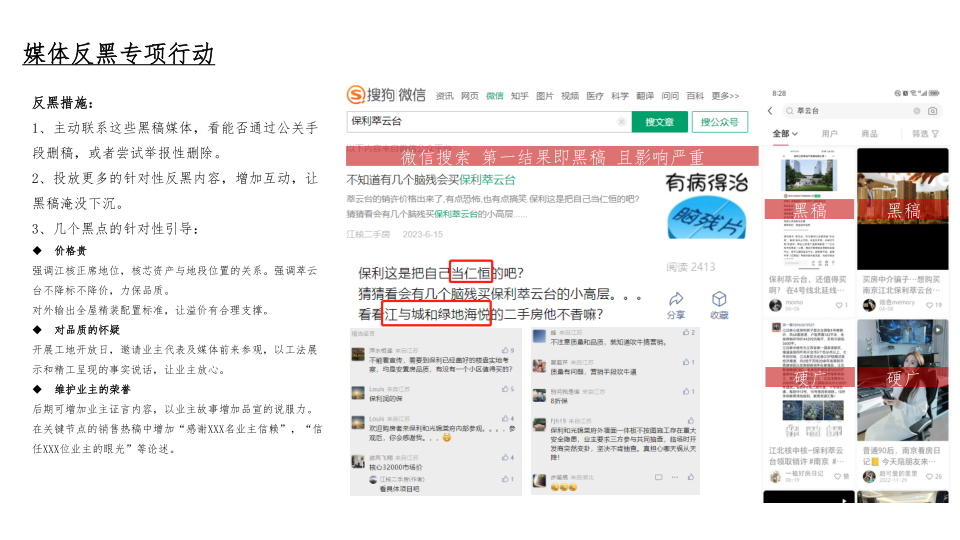
Task: Select the green 微信 navigation item
Action: [495, 96]
